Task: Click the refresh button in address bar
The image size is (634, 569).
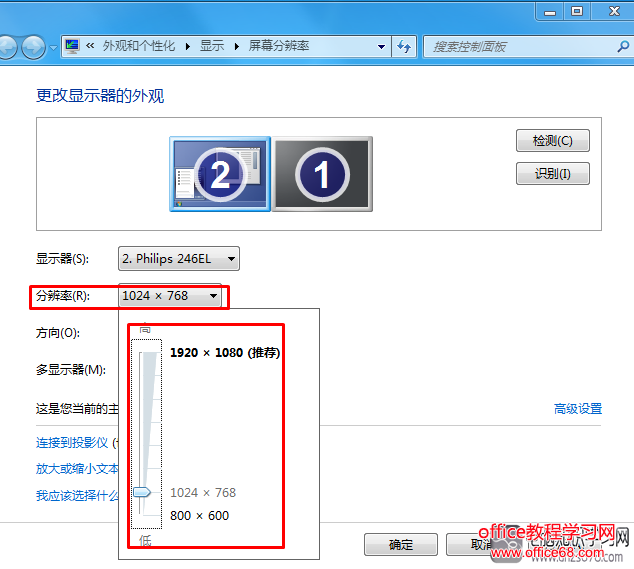Action: click(404, 47)
